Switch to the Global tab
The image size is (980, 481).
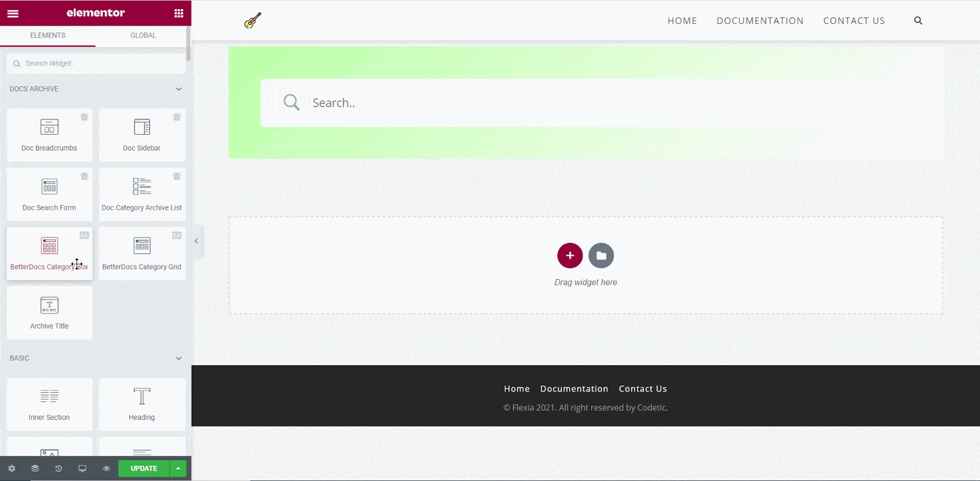click(x=143, y=35)
